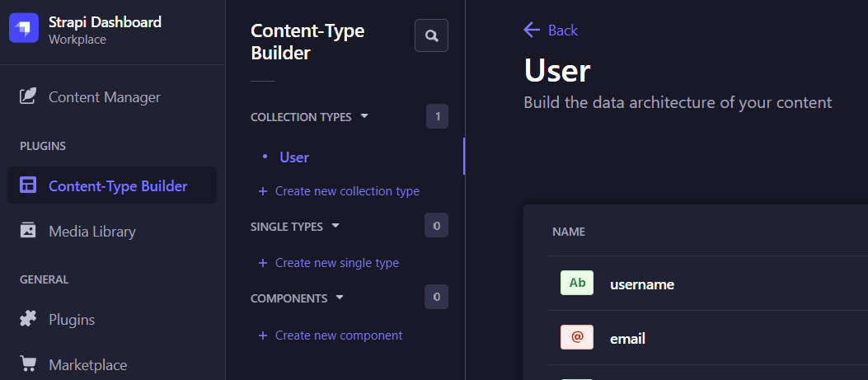Click the Strapi logo icon
Screen dimensions: 868x380
pyautogui.click(x=24, y=28)
